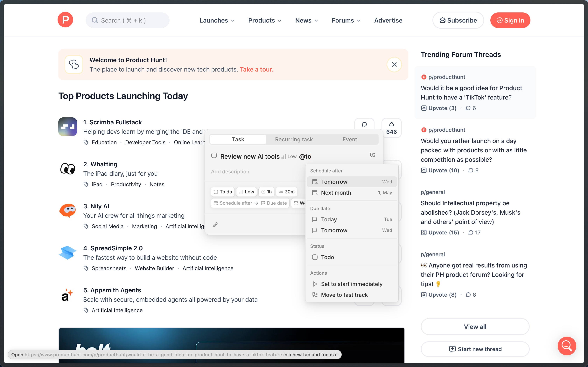Choose Schedule after Next month option

pos(352,193)
